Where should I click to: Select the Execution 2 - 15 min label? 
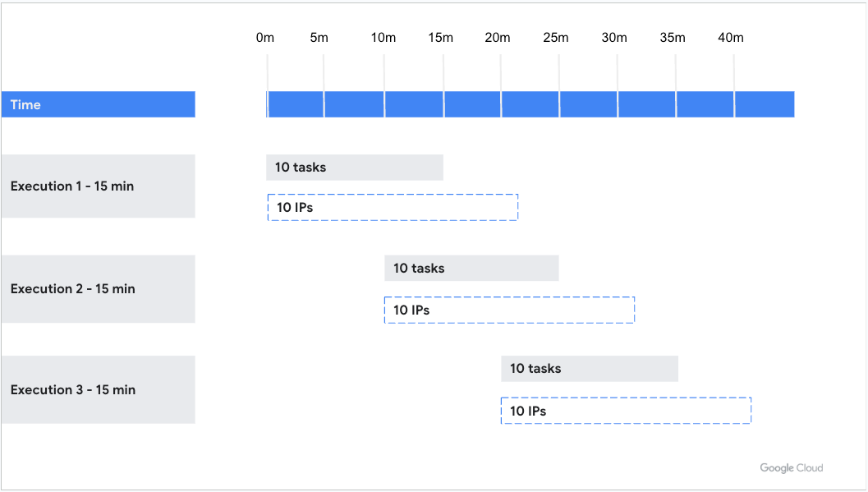point(98,289)
